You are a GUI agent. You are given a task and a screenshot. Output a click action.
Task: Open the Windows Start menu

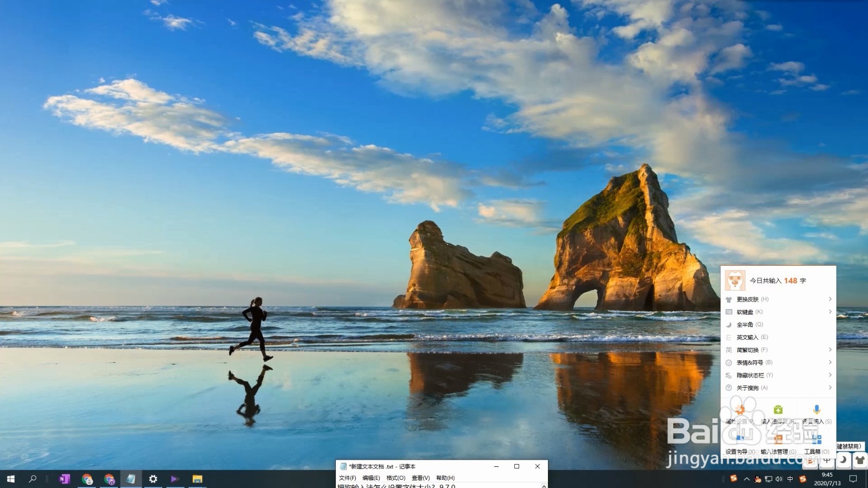(11, 479)
